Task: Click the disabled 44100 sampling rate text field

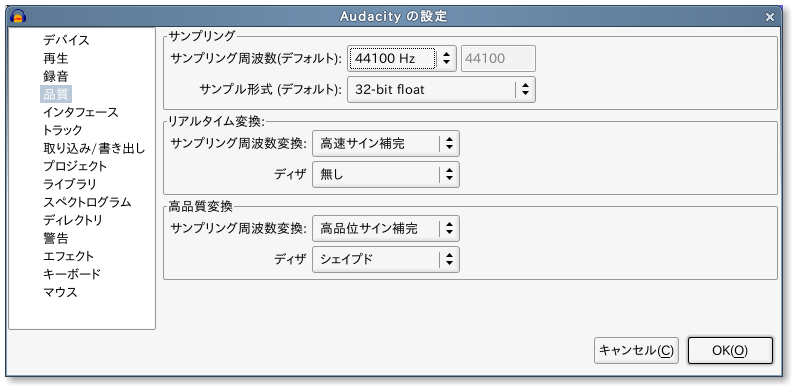Action: tap(498, 59)
